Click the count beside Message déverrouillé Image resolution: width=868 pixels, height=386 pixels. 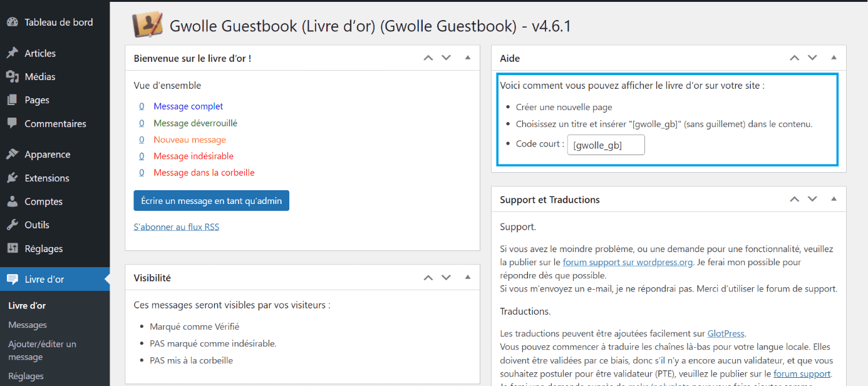[x=142, y=123]
